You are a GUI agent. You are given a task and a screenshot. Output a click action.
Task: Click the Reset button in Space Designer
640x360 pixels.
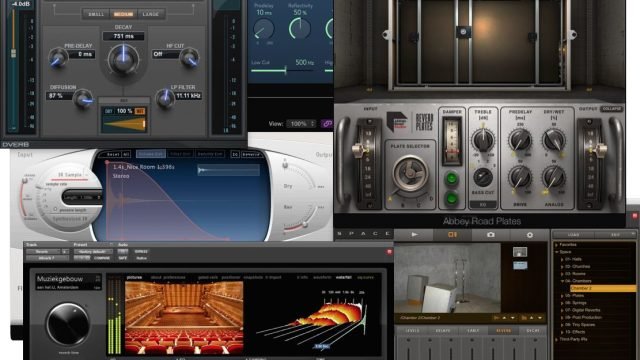113,154
